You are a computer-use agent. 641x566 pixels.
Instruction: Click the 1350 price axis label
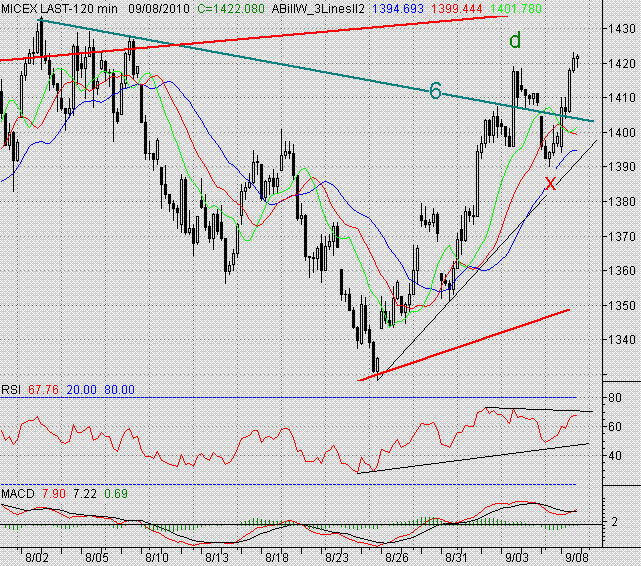[621, 305]
